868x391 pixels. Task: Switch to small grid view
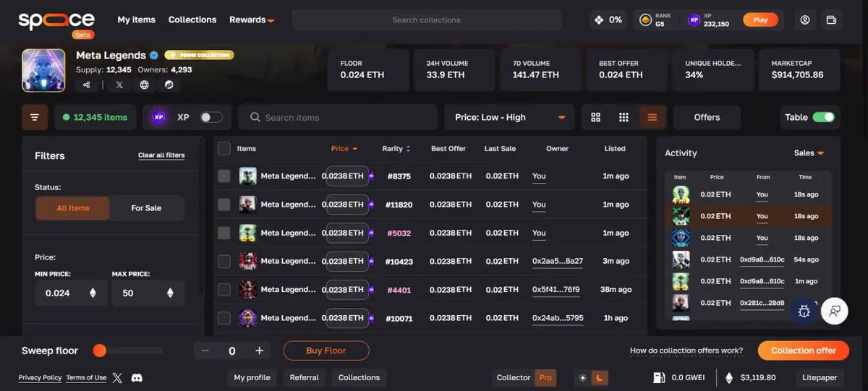coord(624,117)
